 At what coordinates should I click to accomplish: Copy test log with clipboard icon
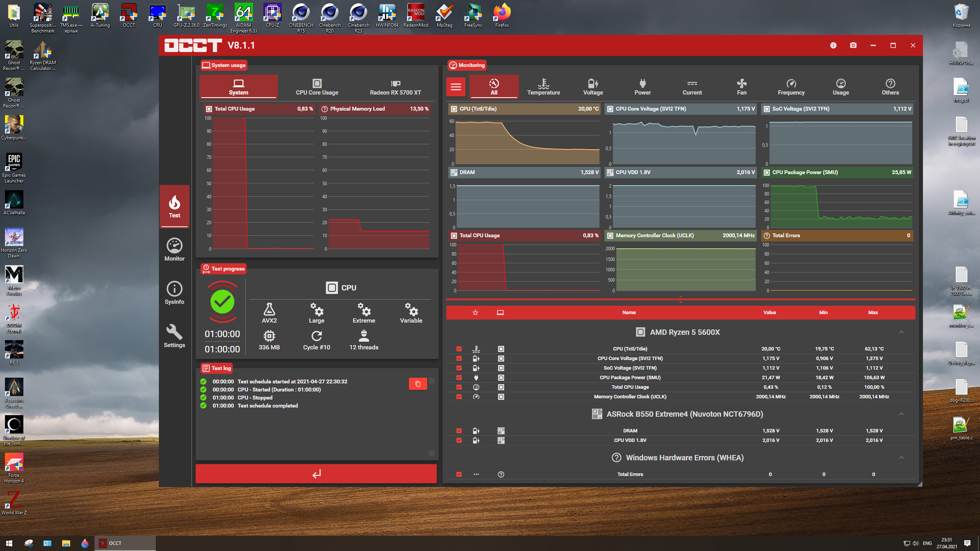tap(418, 384)
